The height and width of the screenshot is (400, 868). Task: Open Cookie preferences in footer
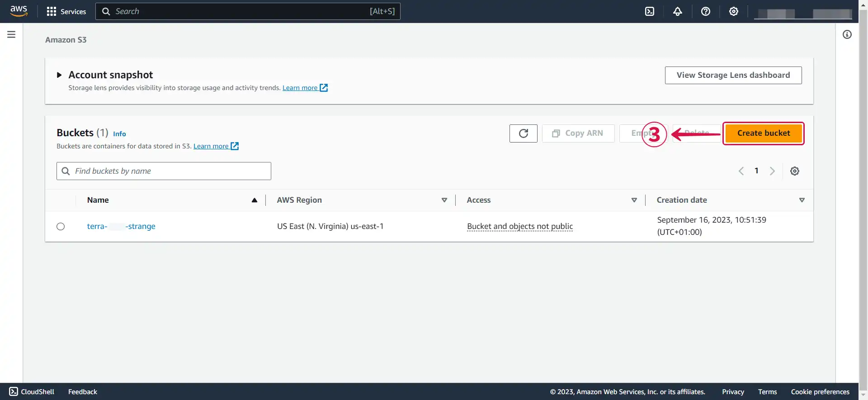(820, 392)
